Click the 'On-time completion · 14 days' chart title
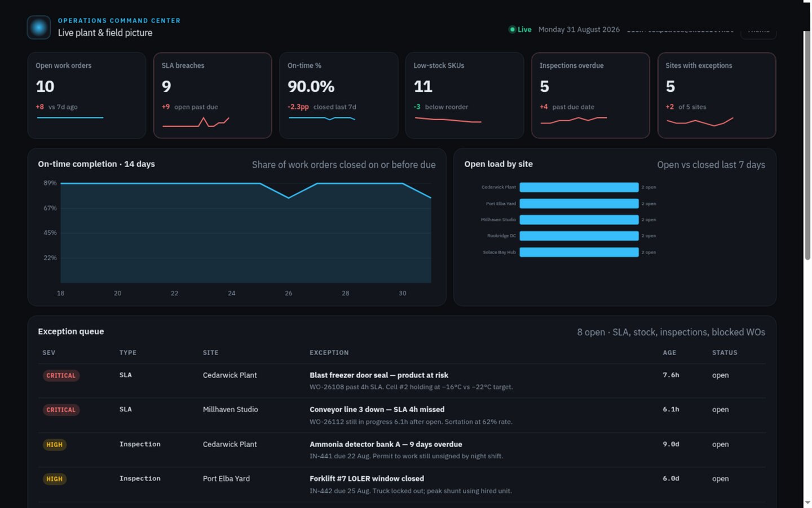Image resolution: width=812 pixels, height=508 pixels. [96, 164]
